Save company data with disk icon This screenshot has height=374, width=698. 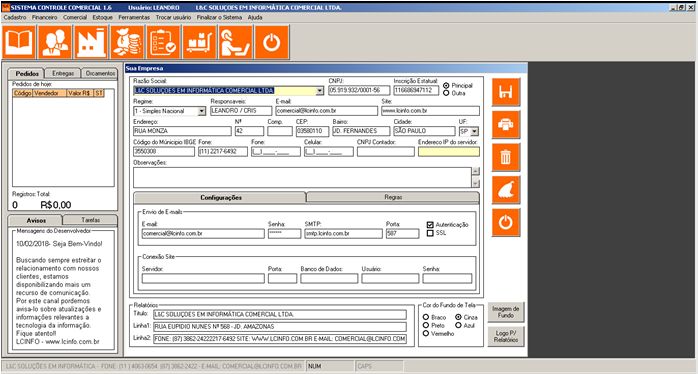pos(506,92)
